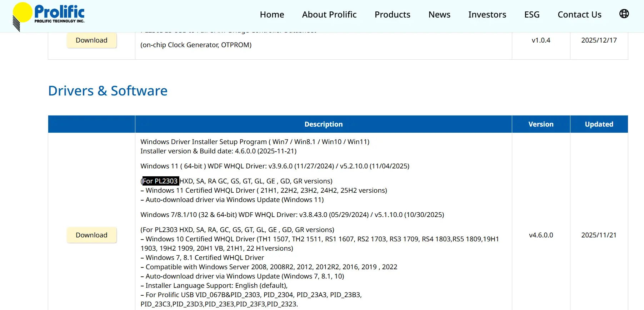Click 'Windows 10 Certified WHQL Driver' line
Screen dimensions: 644x310
pyautogui.click(x=320, y=243)
